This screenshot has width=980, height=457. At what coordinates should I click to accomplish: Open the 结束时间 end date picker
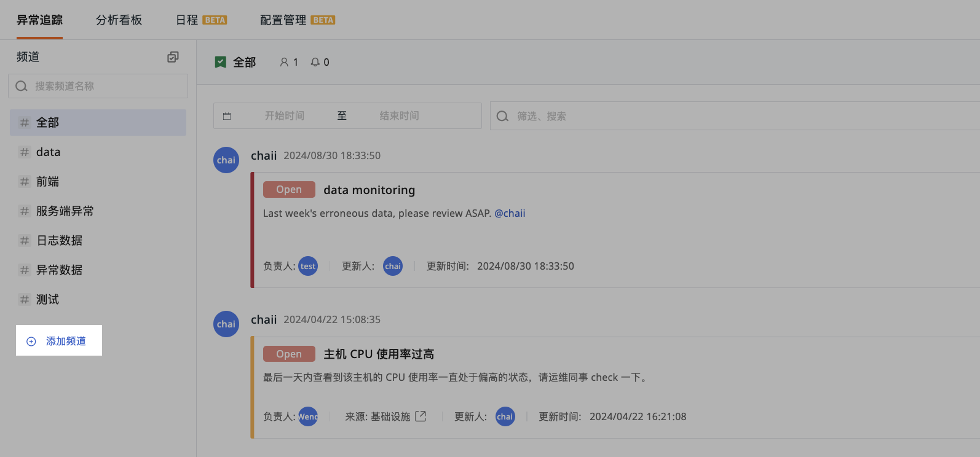(x=399, y=116)
